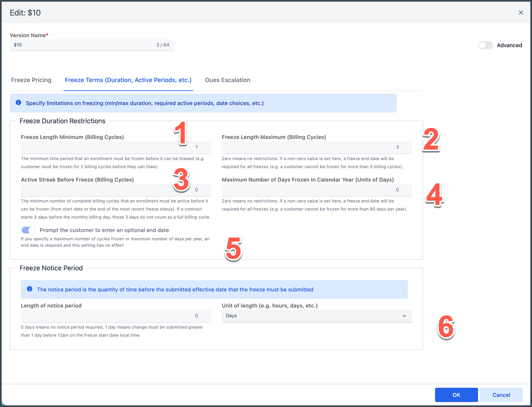Viewport: 532px width, 407px height.
Task: Enable the Advanced toggle switch
Action: click(485, 45)
